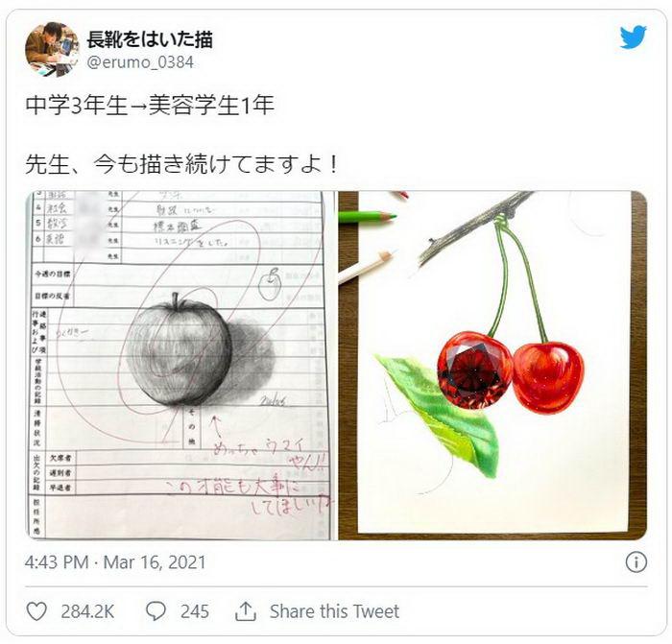Click the tweet text 中学3年生→美容学生1年
The height and width of the screenshot is (644, 672).
point(150,105)
